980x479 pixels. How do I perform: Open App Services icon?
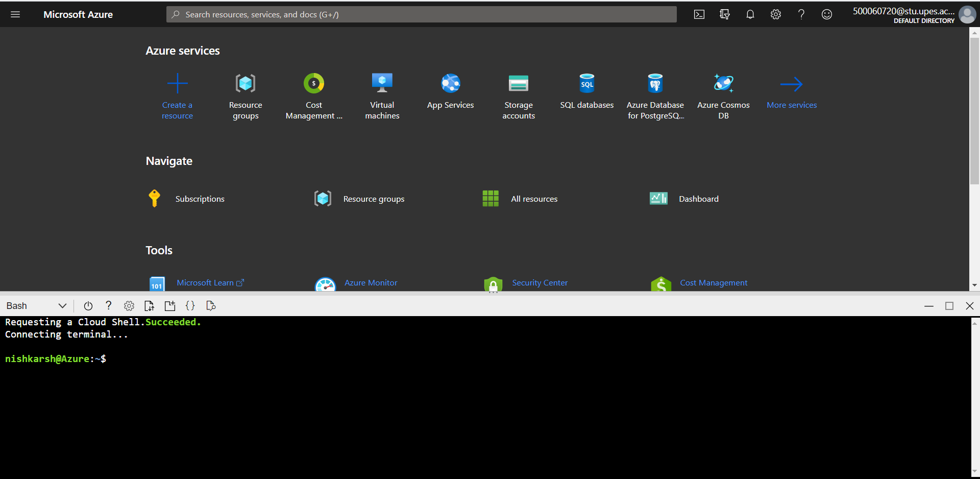(x=451, y=83)
